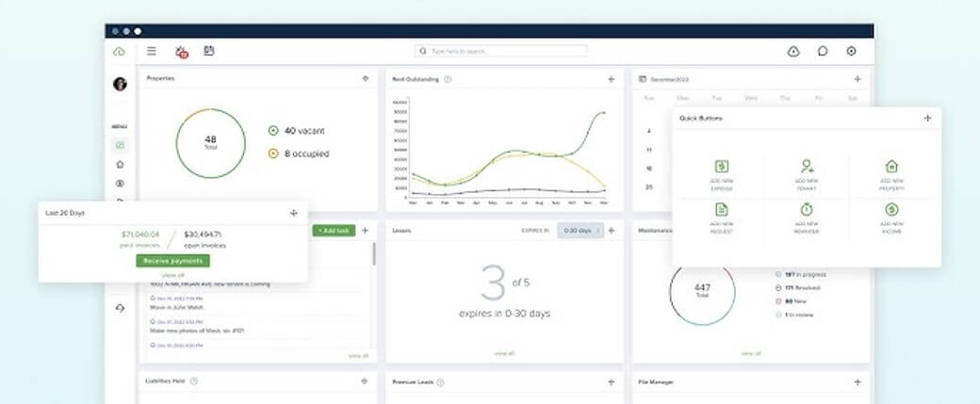Click the move handle on Properties widget
The image size is (980, 404).
(x=365, y=78)
